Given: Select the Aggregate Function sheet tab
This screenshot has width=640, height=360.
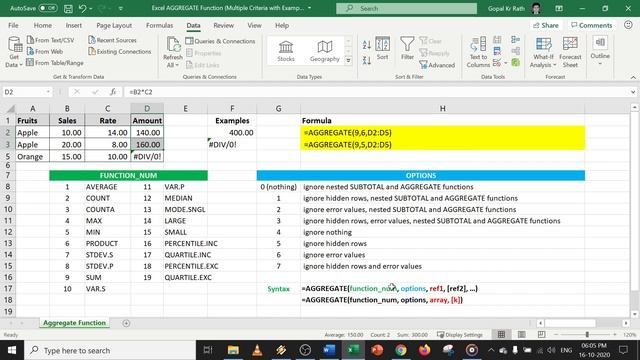Looking at the screenshot, I should [x=74, y=323].
